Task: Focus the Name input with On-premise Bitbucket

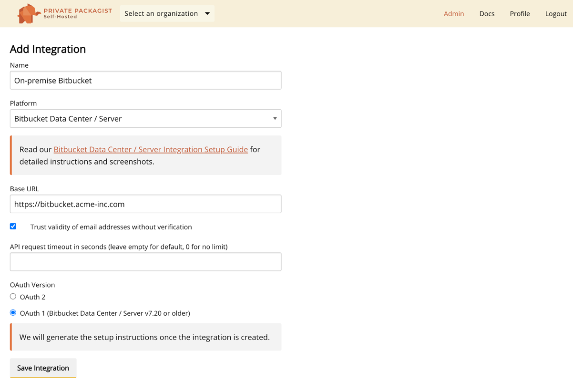Action: point(145,81)
